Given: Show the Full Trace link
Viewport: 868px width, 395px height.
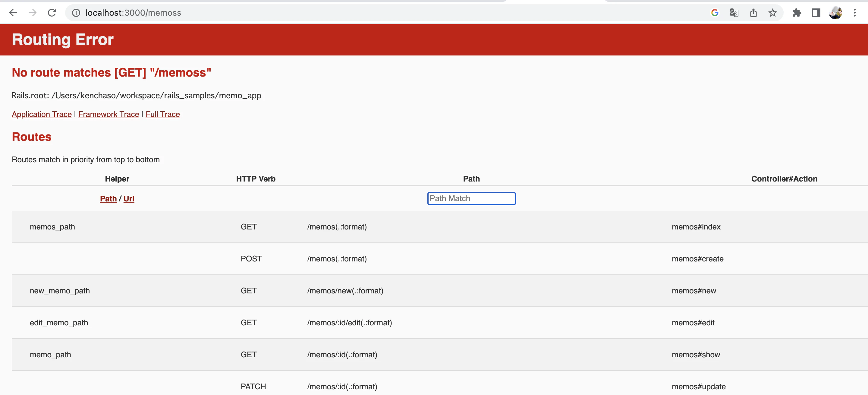Looking at the screenshot, I should pos(163,114).
